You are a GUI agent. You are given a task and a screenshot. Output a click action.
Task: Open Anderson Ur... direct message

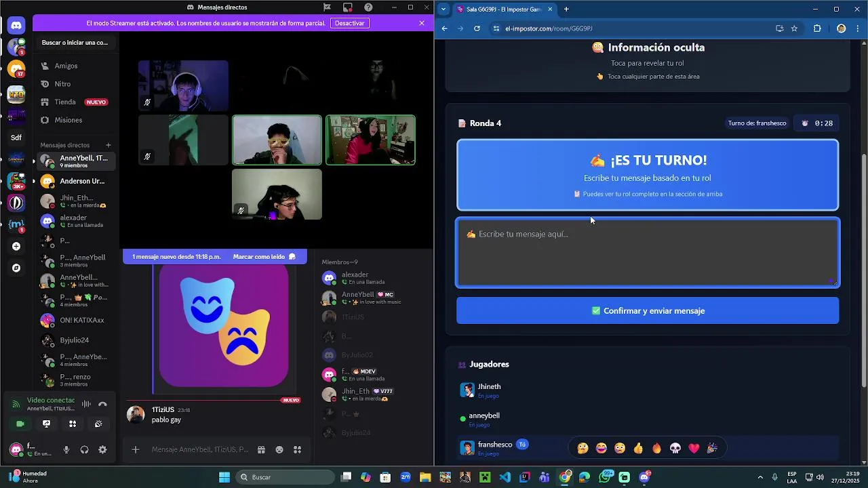(75, 181)
